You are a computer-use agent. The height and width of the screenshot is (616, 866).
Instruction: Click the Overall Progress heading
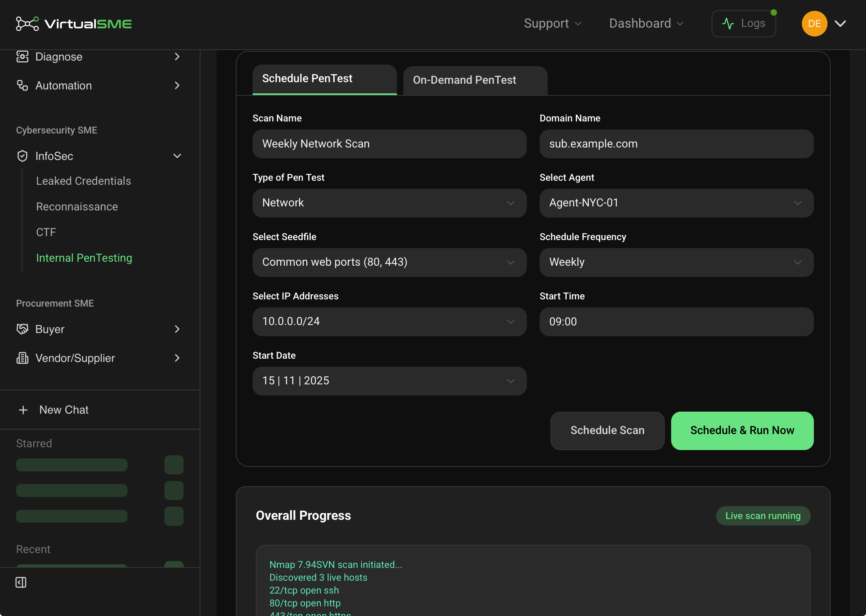(x=303, y=515)
